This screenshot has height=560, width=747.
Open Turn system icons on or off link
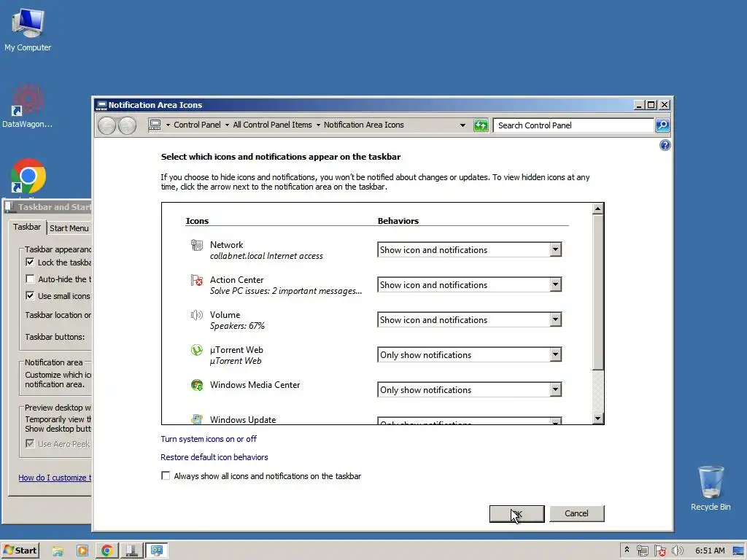pos(209,439)
